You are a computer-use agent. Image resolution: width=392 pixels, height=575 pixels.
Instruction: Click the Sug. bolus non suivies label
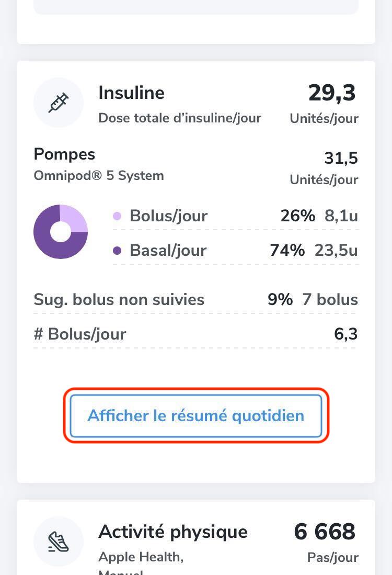coord(119,300)
